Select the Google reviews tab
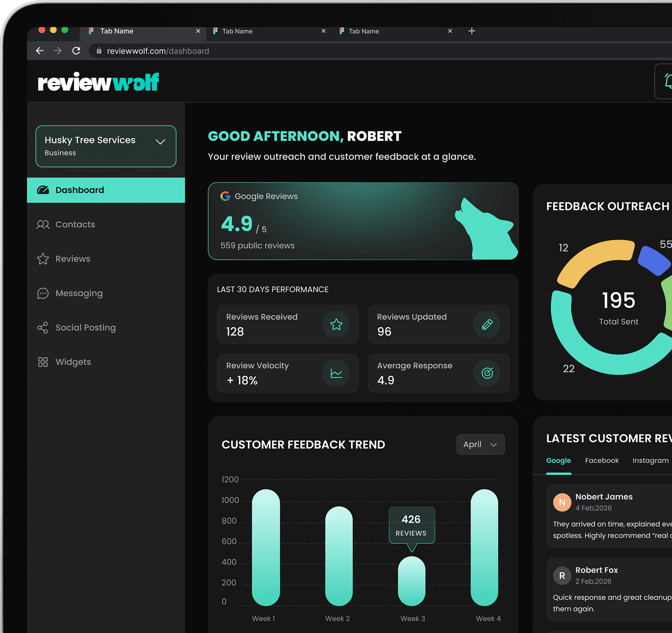 (558, 460)
